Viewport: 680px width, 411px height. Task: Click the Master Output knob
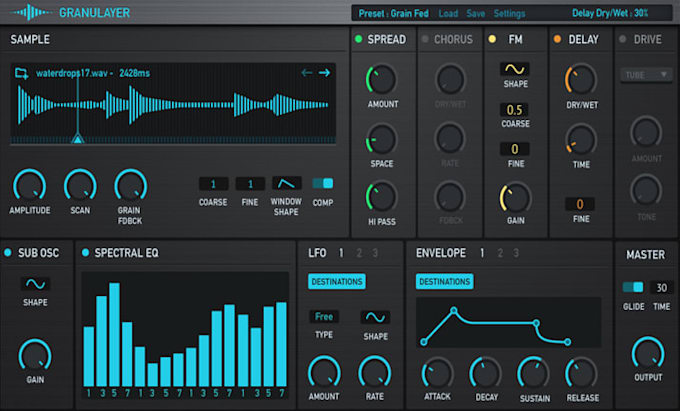[648, 353]
